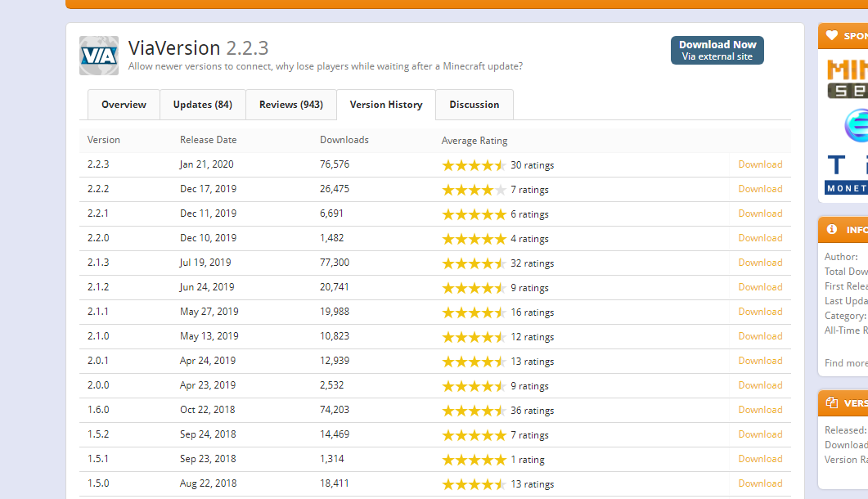Click the '76,576' downloads value
This screenshot has height=499, width=868.
335,164
